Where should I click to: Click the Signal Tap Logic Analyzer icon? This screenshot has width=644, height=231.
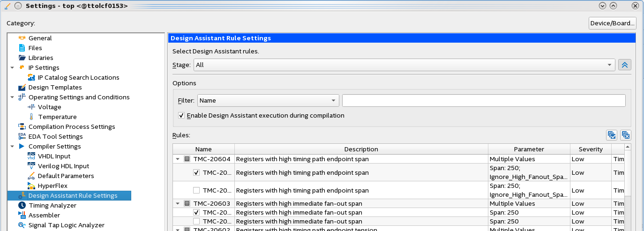click(22, 225)
